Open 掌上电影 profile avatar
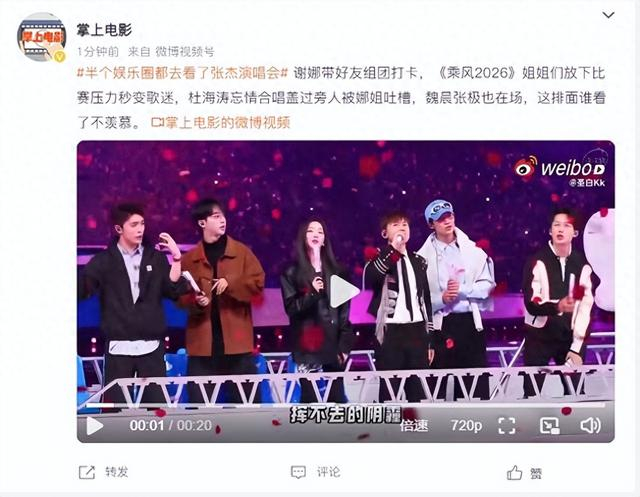This screenshot has height=497, width=640. (41, 37)
